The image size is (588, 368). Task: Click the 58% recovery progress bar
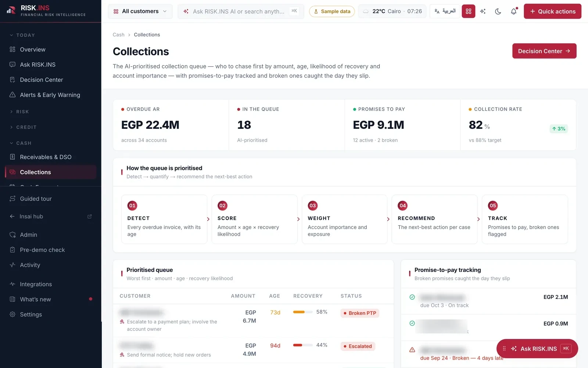point(302,312)
